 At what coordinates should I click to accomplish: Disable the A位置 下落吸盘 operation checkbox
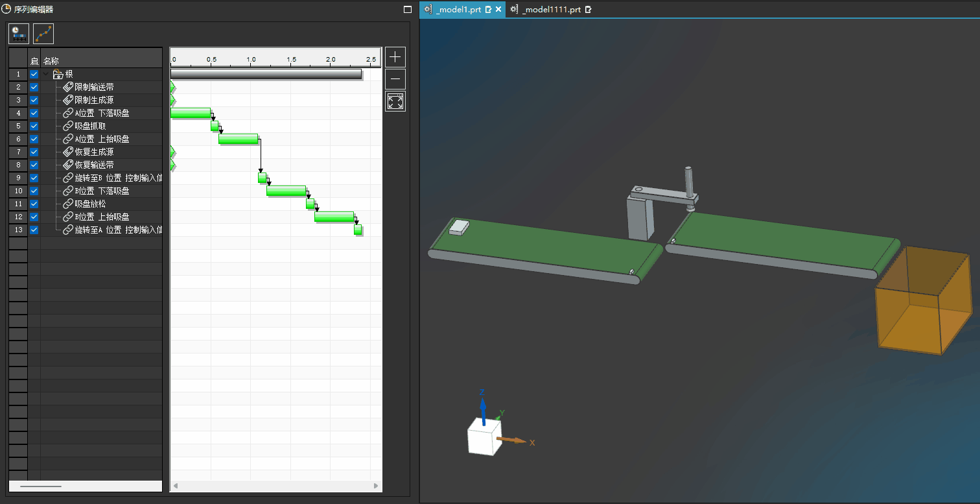tap(34, 113)
